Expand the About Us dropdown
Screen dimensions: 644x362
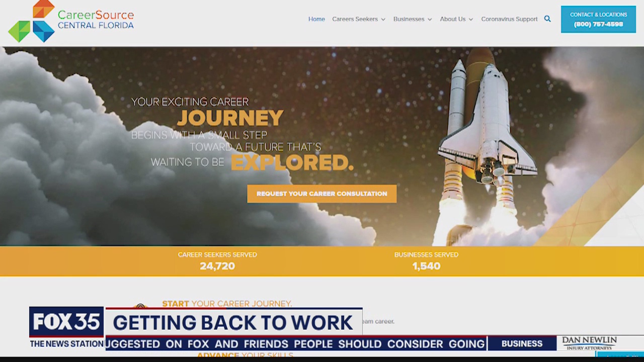(456, 19)
